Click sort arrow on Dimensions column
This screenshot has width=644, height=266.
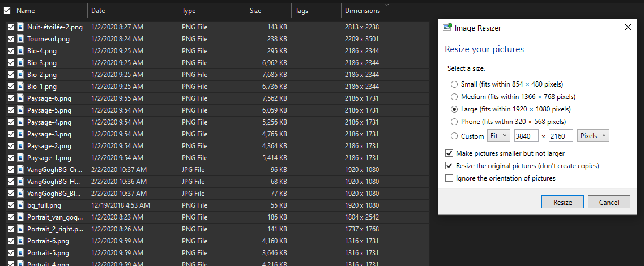pyautogui.click(x=386, y=5)
